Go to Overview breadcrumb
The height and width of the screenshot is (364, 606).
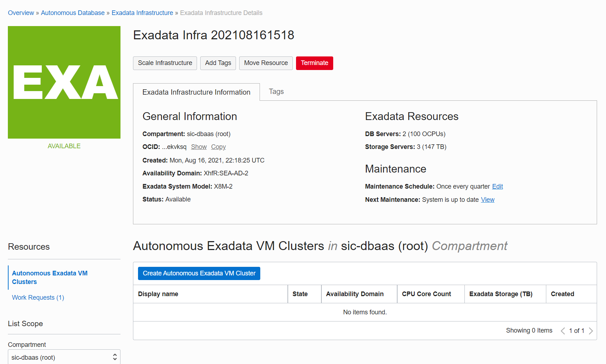21,13
